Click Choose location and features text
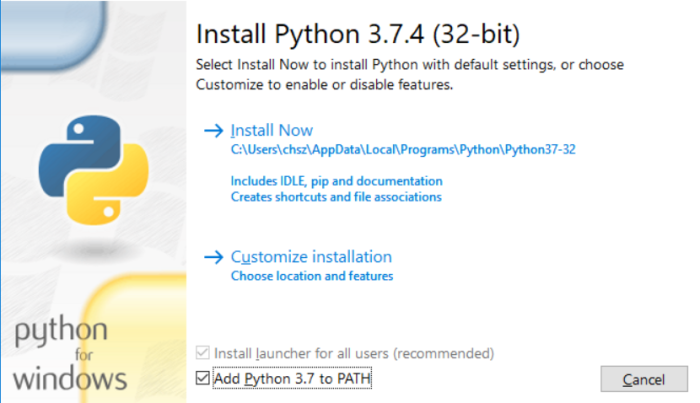This screenshot has width=700, height=403. [x=312, y=276]
